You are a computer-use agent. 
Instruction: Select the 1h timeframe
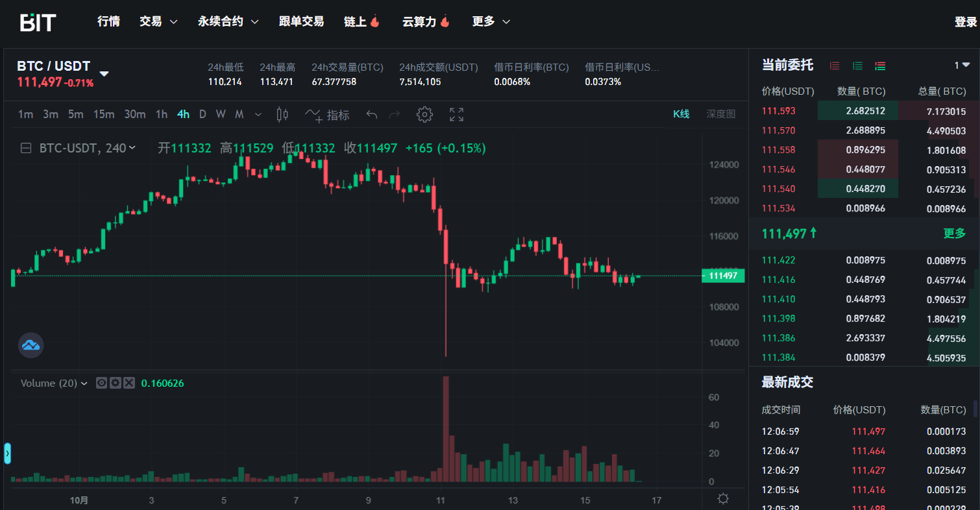pyautogui.click(x=161, y=115)
